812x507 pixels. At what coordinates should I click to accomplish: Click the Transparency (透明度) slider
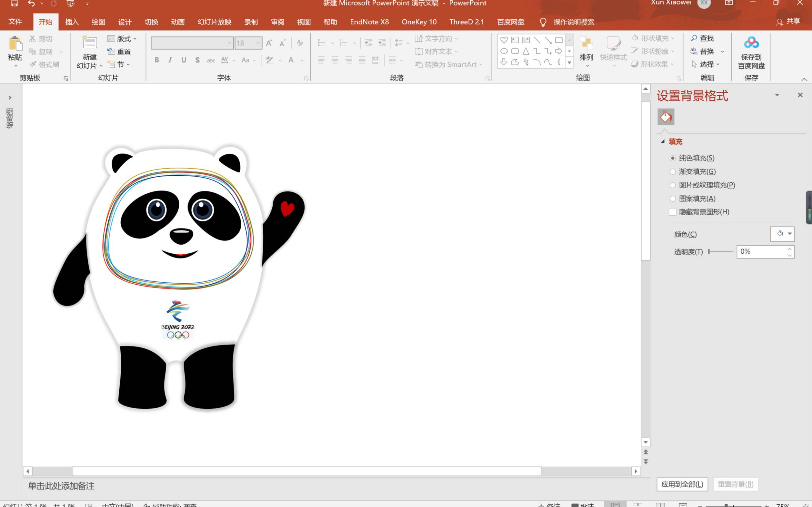click(720, 251)
